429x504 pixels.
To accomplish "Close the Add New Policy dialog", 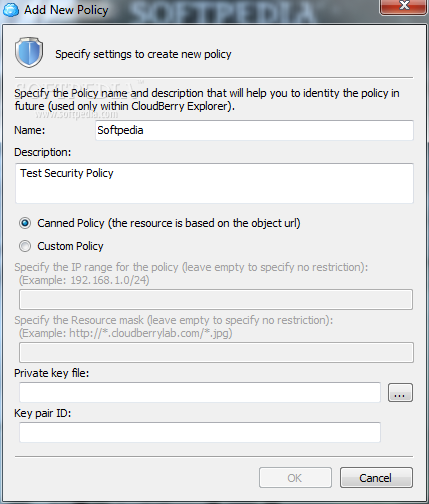I will coord(404,6).
